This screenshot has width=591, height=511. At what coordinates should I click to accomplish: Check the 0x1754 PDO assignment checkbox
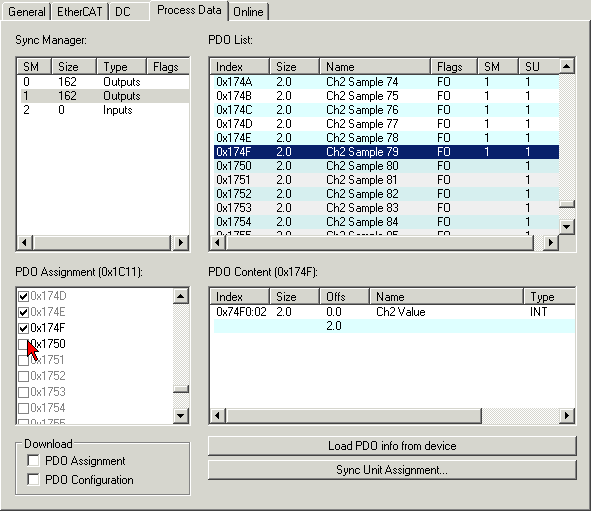(23, 408)
